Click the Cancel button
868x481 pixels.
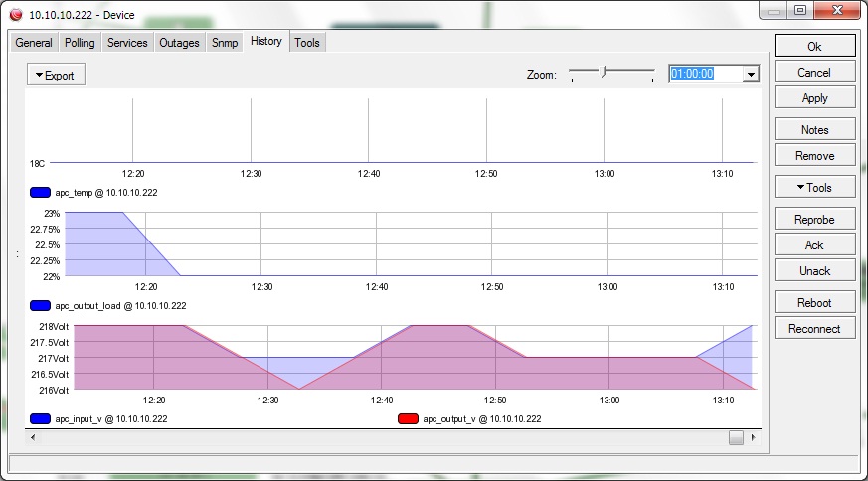tap(815, 72)
